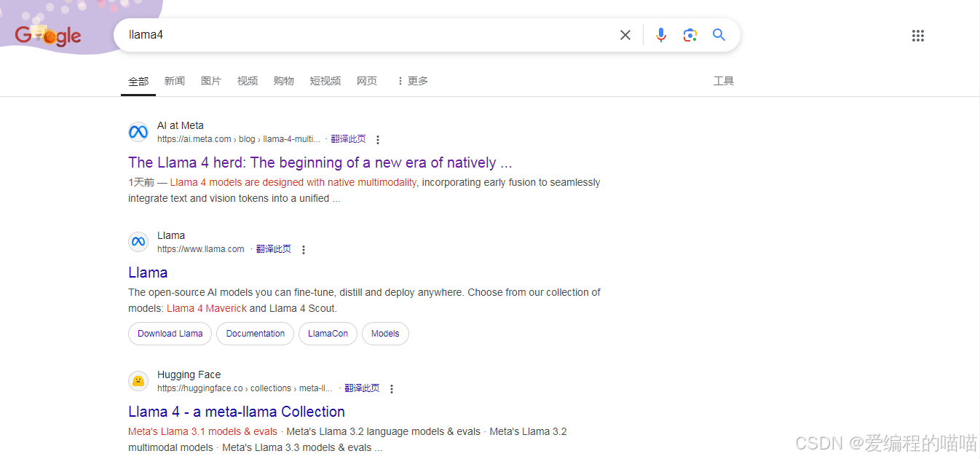The width and height of the screenshot is (980, 459).
Task: Open options menu for Hugging Face result
Action: coord(391,389)
